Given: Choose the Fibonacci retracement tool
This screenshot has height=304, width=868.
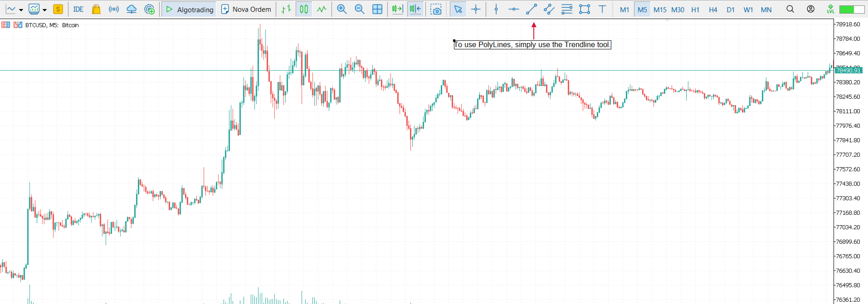Looking at the screenshot, I should pos(567,9).
